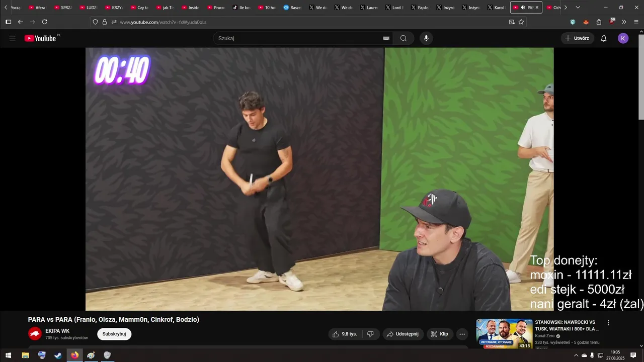Open Firefox extensions puzzle icon

599,22
